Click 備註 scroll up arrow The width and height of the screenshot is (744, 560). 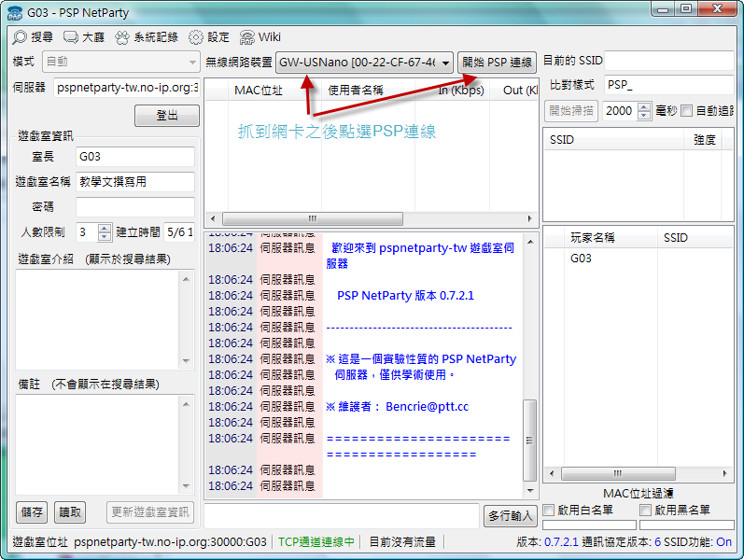click(186, 404)
